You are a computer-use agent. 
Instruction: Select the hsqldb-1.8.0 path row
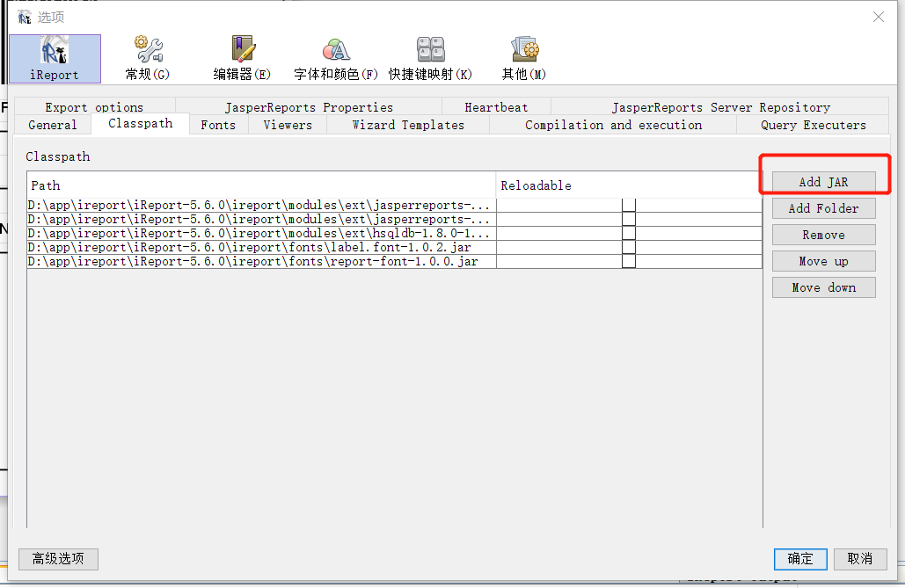pyautogui.click(x=261, y=233)
